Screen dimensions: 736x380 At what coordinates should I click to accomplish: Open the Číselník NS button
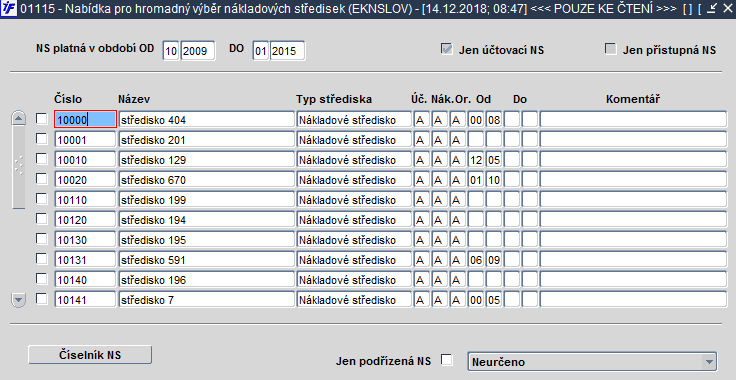click(90, 355)
